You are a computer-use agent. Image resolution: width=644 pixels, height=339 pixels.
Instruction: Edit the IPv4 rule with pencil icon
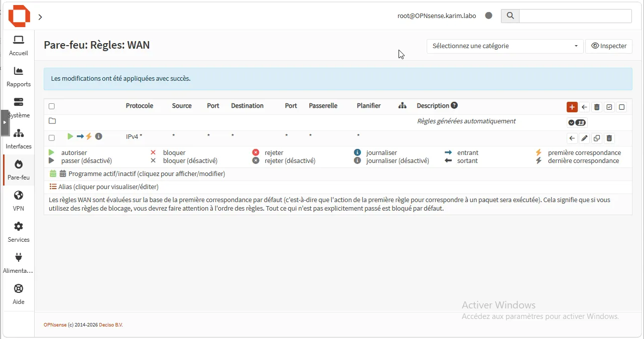click(x=584, y=138)
